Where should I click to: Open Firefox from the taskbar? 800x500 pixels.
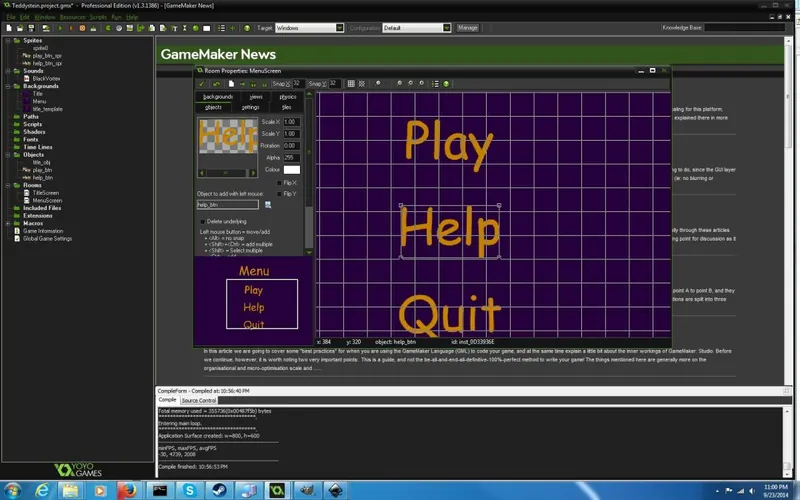point(128,490)
